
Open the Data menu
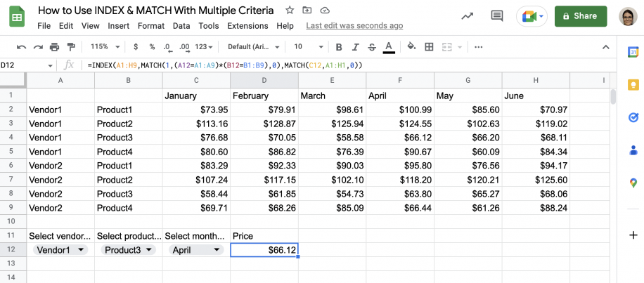click(x=181, y=26)
